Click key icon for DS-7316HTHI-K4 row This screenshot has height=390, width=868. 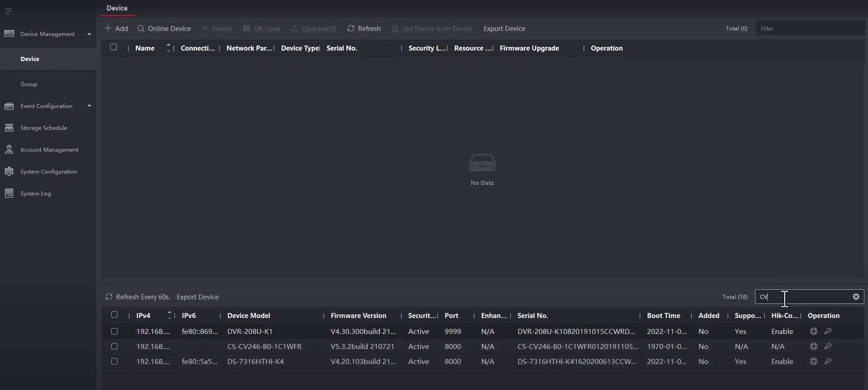coord(828,361)
